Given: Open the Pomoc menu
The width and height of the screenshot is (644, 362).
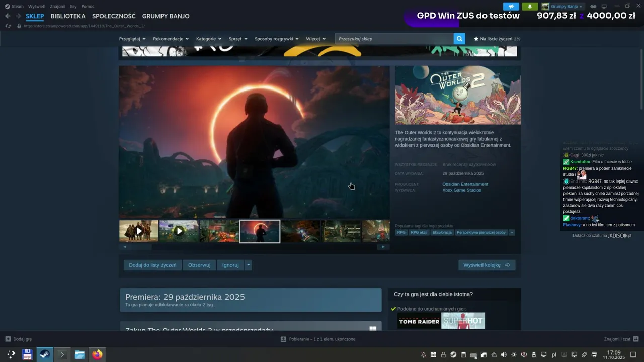Looking at the screenshot, I should [x=88, y=6].
